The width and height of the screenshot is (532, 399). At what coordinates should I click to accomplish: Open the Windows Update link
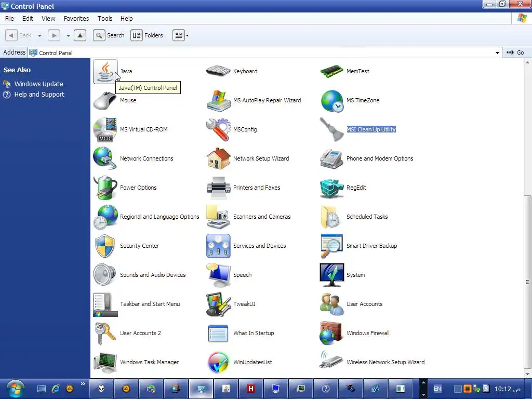click(x=38, y=84)
